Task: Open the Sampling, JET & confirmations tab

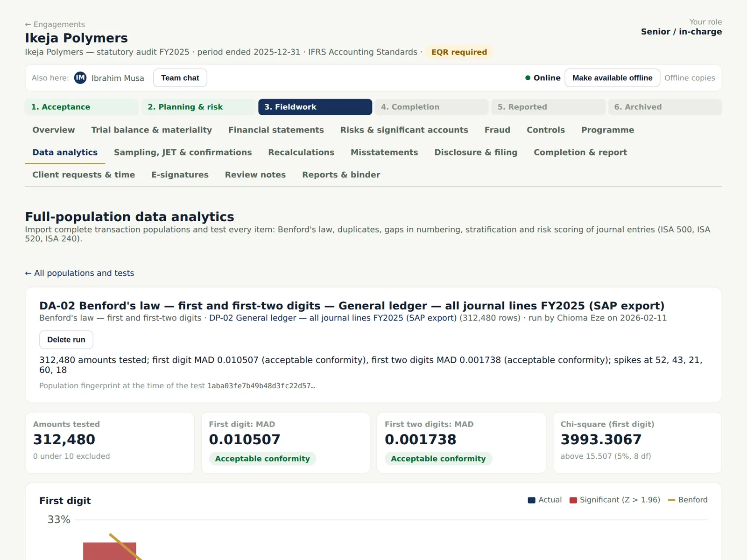Action: [x=183, y=153]
